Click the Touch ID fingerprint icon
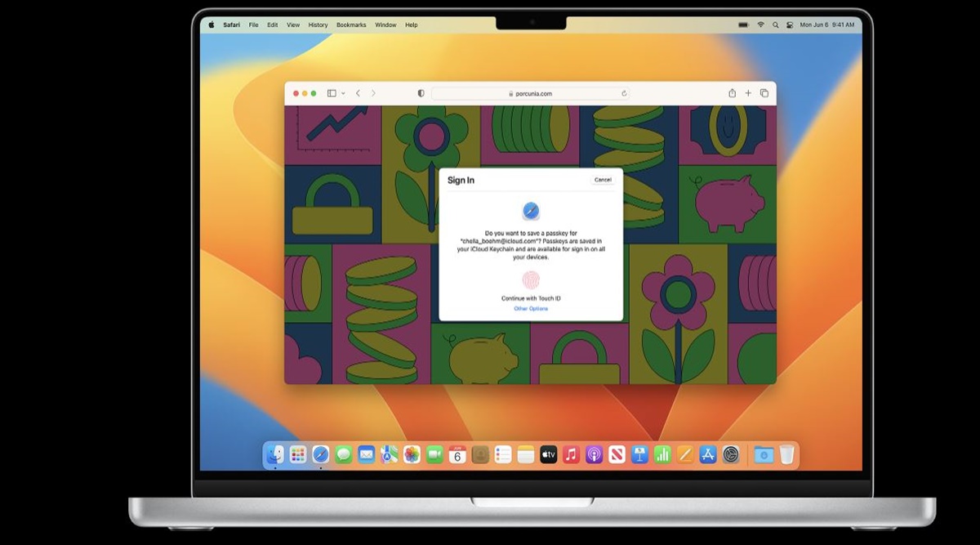 (x=531, y=280)
